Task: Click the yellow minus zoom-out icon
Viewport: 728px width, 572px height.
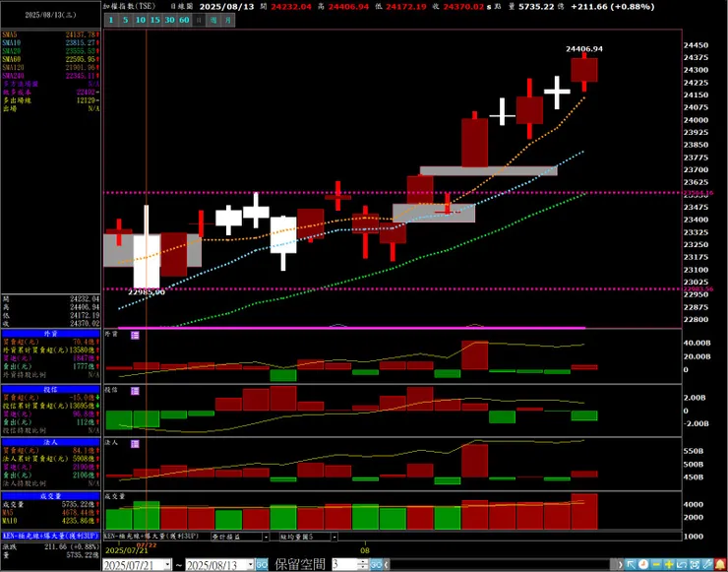Action: [656, 564]
